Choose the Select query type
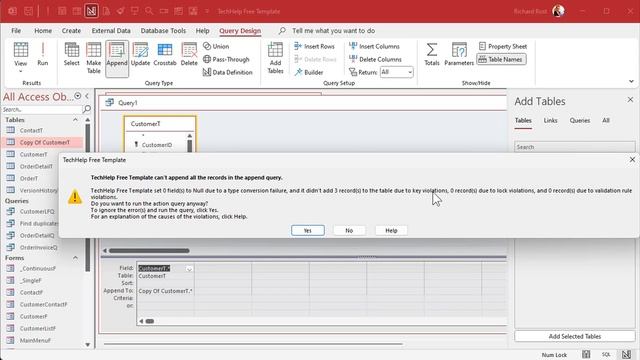The width and height of the screenshot is (640, 360). (71, 54)
